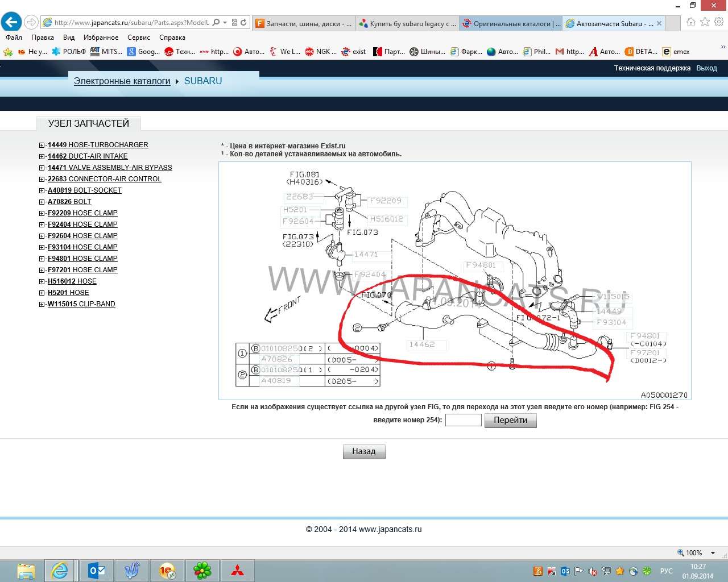Expand the 14462 DUCT-AIR INTAKE node
The image size is (728, 582).
click(42, 156)
